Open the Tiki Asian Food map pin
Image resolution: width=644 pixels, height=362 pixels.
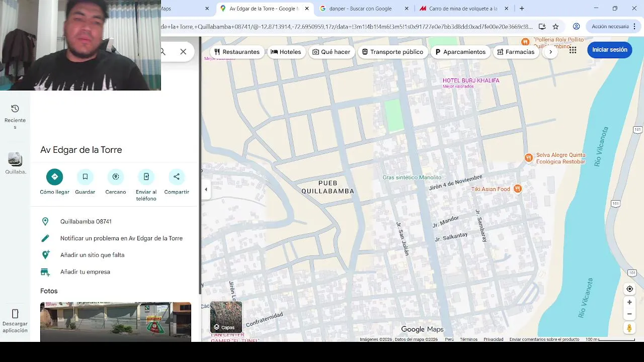[518, 189]
